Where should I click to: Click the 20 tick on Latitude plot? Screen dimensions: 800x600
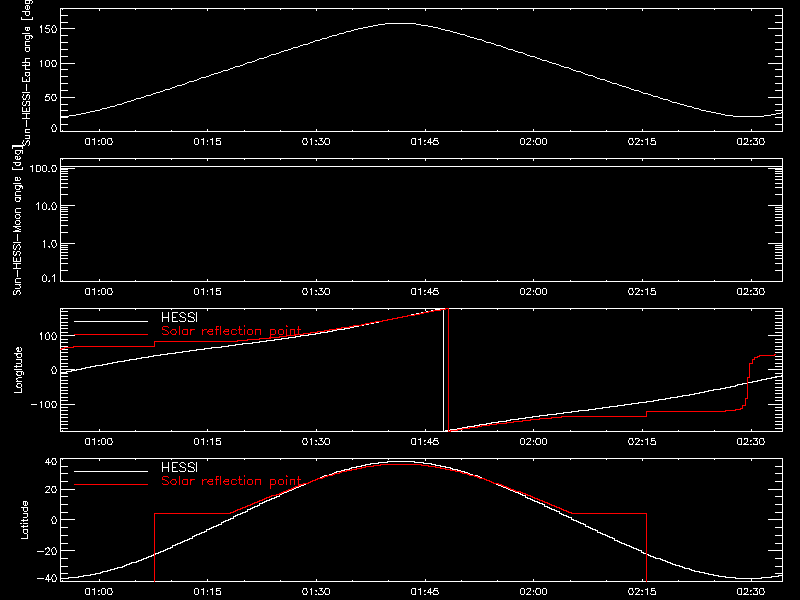point(52,490)
